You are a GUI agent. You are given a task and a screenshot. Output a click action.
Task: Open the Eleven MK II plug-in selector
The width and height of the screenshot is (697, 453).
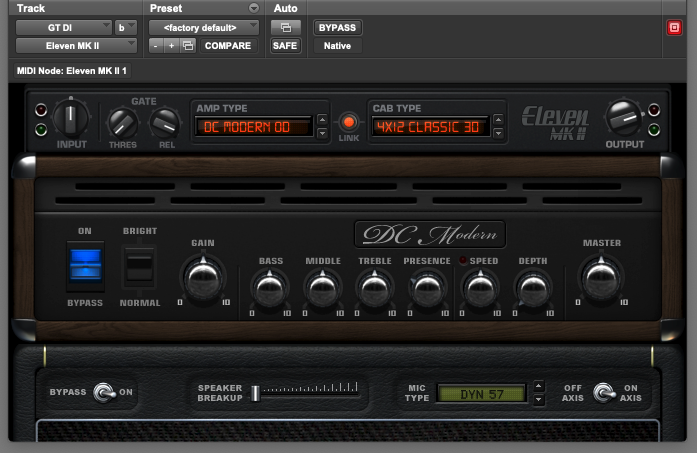pyautogui.click(x=76, y=46)
